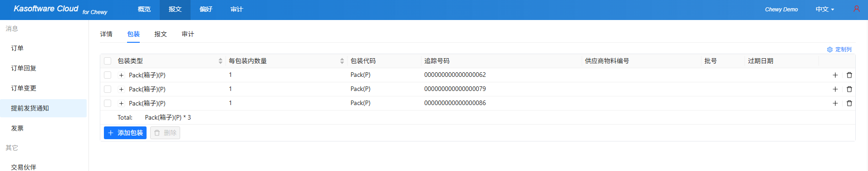Expand the Pack row ending in 079
Image resolution: width=868 pixels, height=171 pixels.
[x=121, y=89]
